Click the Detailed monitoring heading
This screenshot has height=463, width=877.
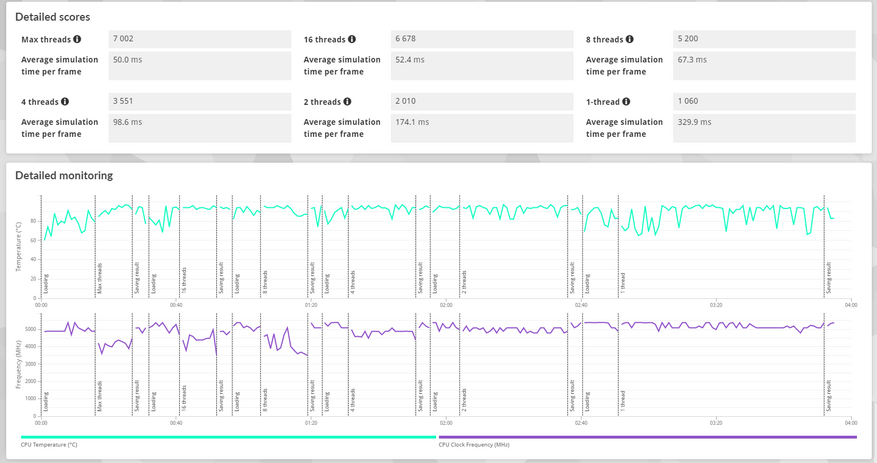click(x=64, y=176)
